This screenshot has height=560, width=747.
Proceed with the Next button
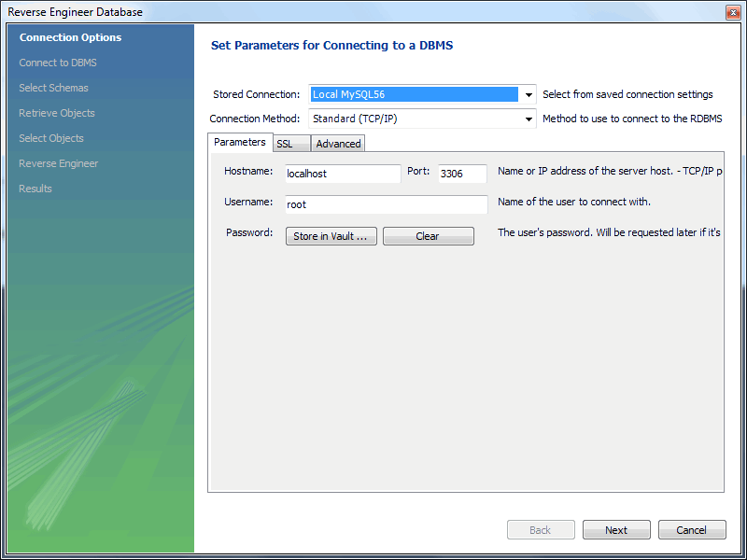pos(616,530)
